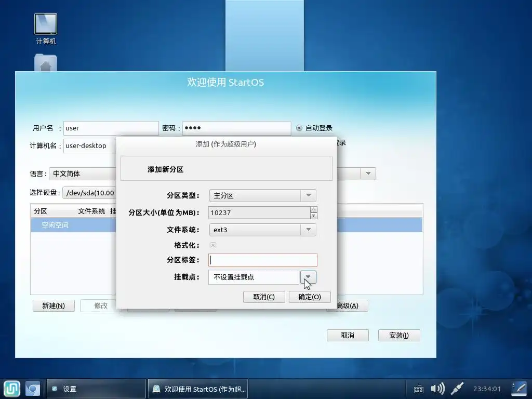Screen dimensions: 532x399
Task: Decrease partition size with down stepper arrow
Action: pyautogui.click(x=313, y=216)
